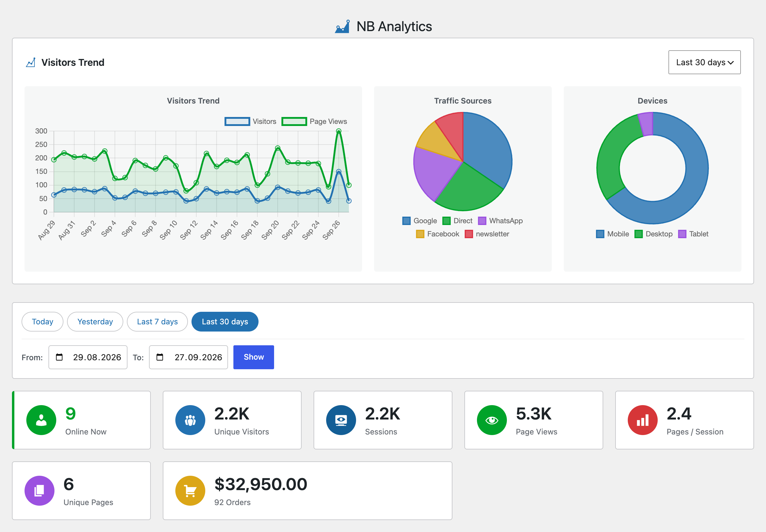Click the 5.3K Page Views value
The width and height of the screenshot is (766, 532).
[534, 414]
